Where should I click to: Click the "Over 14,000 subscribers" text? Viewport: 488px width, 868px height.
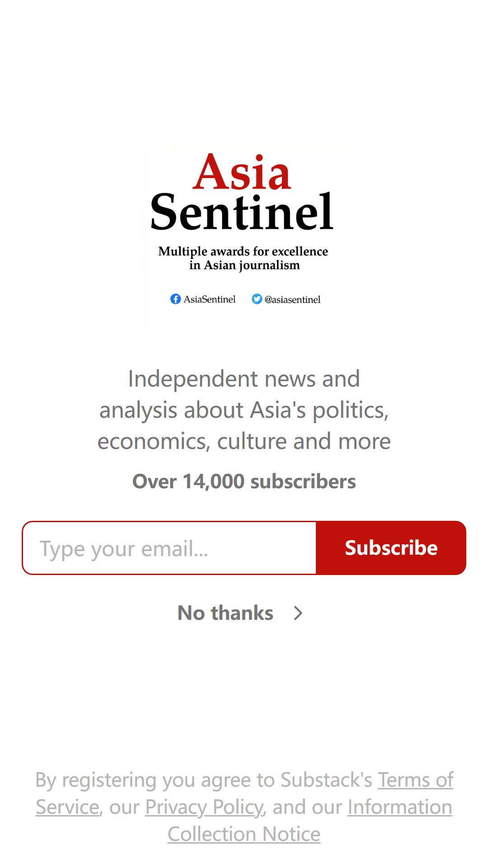pyautogui.click(x=244, y=481)
